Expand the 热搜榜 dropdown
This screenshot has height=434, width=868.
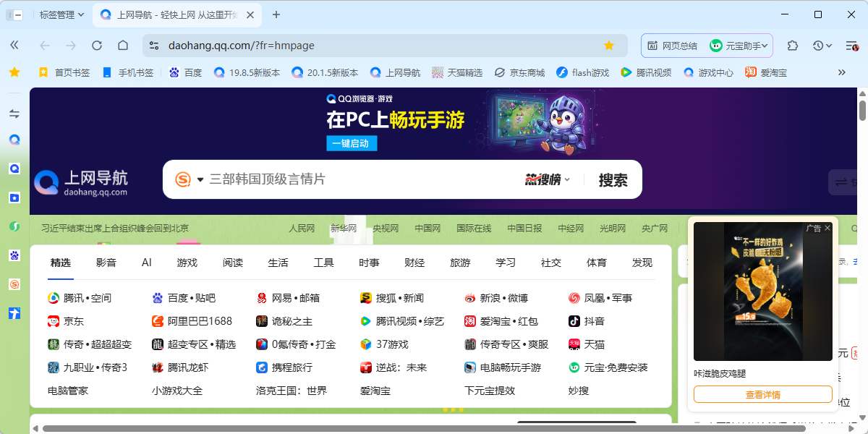coord(548,179)
